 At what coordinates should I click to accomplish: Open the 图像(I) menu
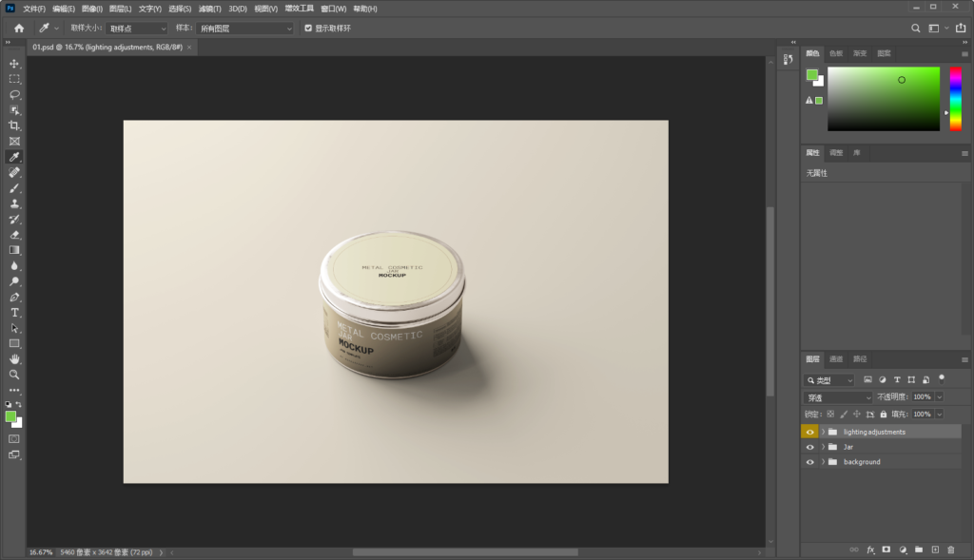click(x=92, y=9)
